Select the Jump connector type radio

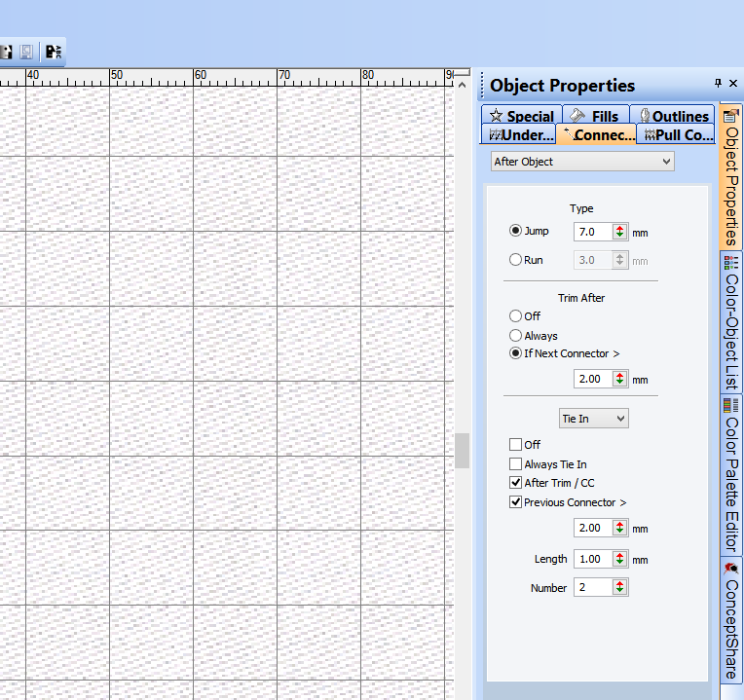coord(515,231)
